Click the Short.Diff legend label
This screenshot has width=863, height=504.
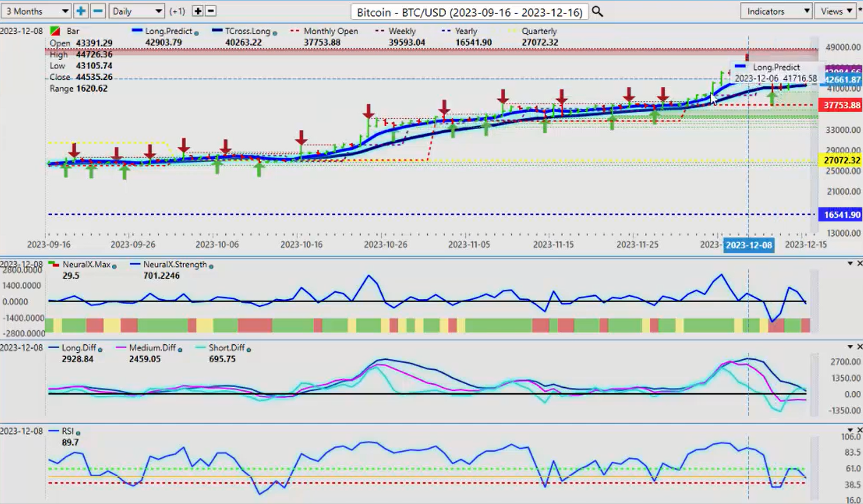click(x=226, y=348)
